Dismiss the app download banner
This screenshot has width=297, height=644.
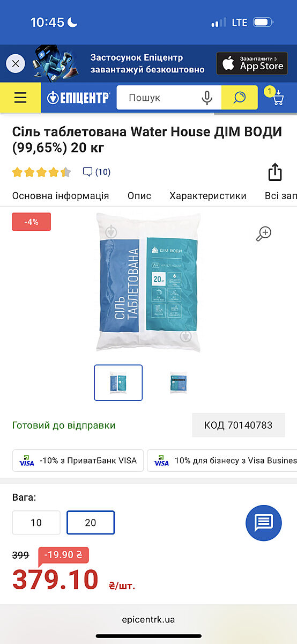coord(16,64)
